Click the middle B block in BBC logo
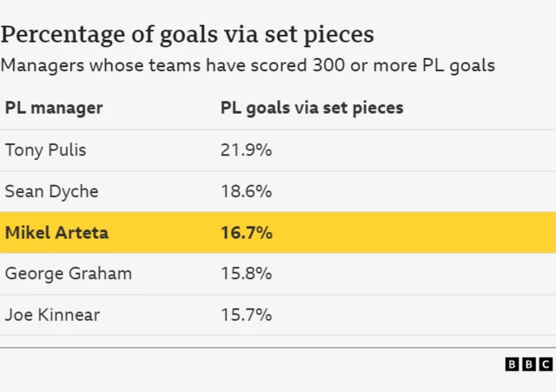 point(528,364)
